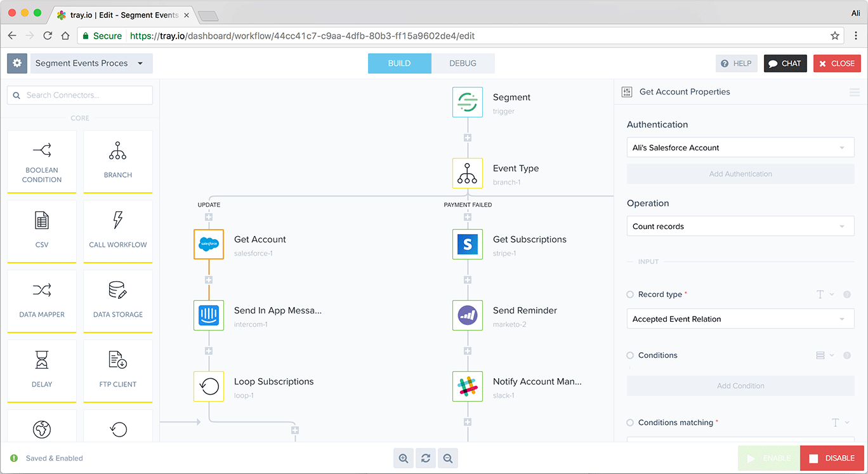Open the CHAT button
The width and height of the screenshot is (868, 474).
coord(786,63)
